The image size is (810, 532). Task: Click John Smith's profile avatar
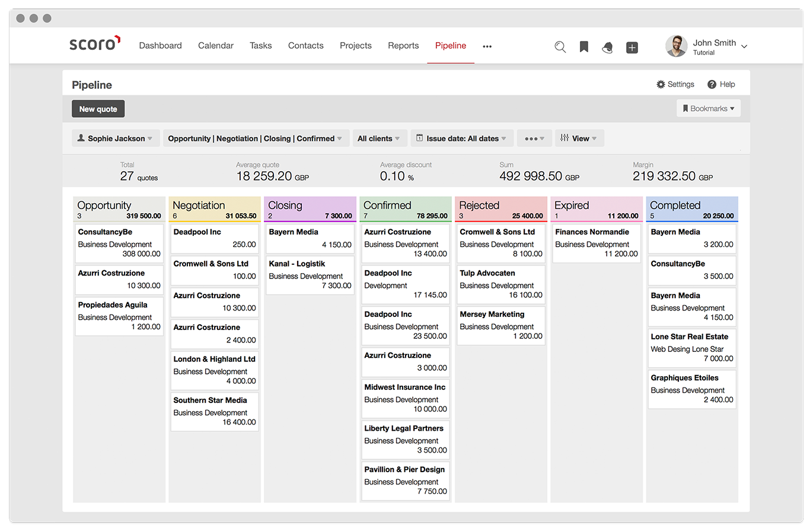(676, 46)
